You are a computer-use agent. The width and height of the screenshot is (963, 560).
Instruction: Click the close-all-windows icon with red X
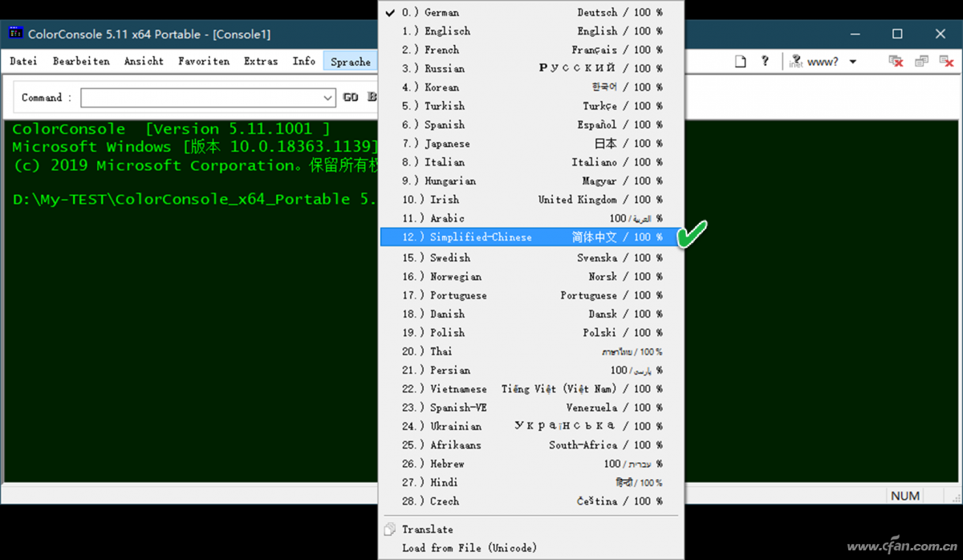(x=896, y=62)
